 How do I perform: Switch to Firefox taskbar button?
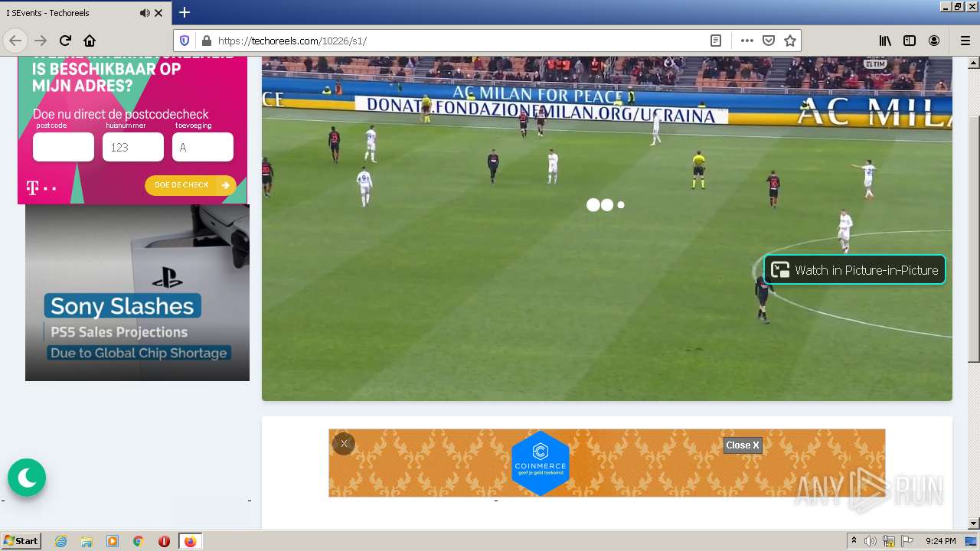click(190, 541)
